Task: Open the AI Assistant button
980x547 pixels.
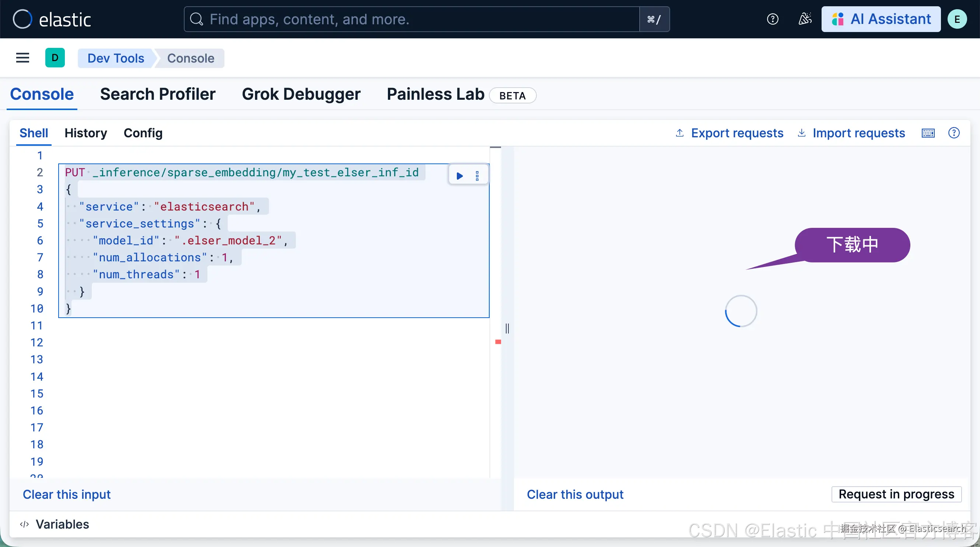Action: click(x=881, y=19)
